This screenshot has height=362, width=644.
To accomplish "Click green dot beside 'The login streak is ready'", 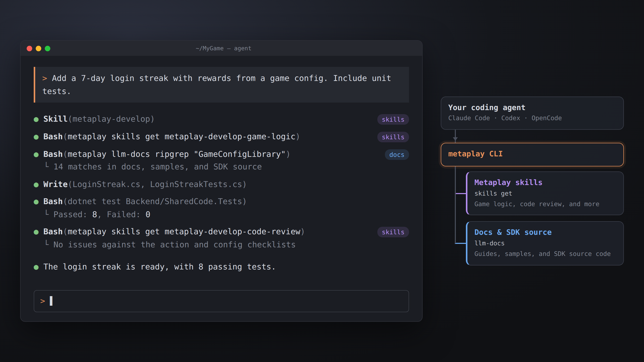I will (36, 267).
